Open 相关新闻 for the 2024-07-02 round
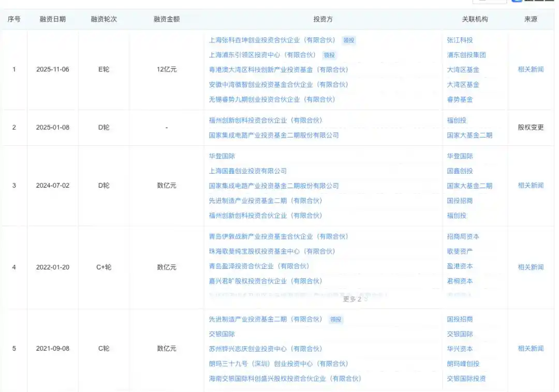559x392 pixels. tap(531, 186)
